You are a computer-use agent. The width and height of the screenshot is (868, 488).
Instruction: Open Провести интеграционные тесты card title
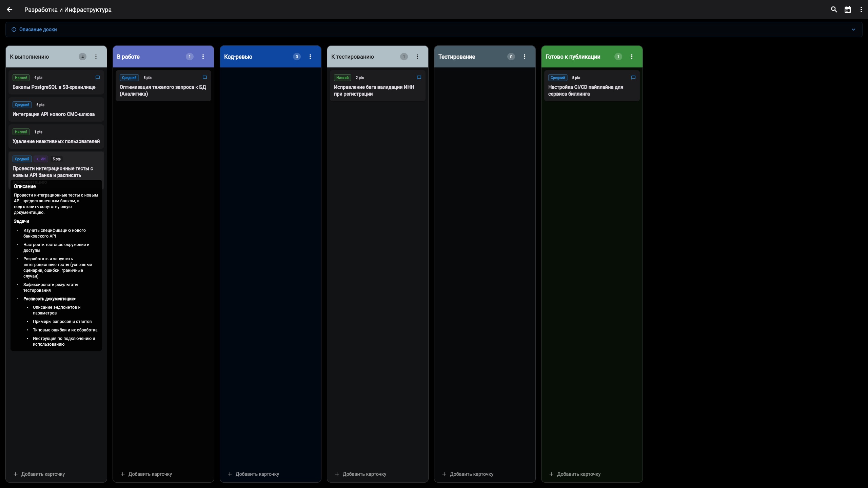tap(53, 172)
